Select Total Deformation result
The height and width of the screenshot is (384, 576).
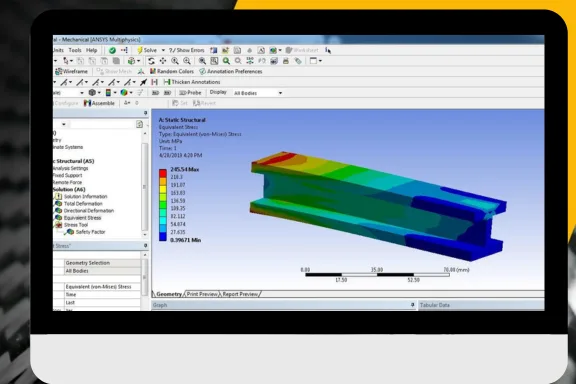point(83,204)
